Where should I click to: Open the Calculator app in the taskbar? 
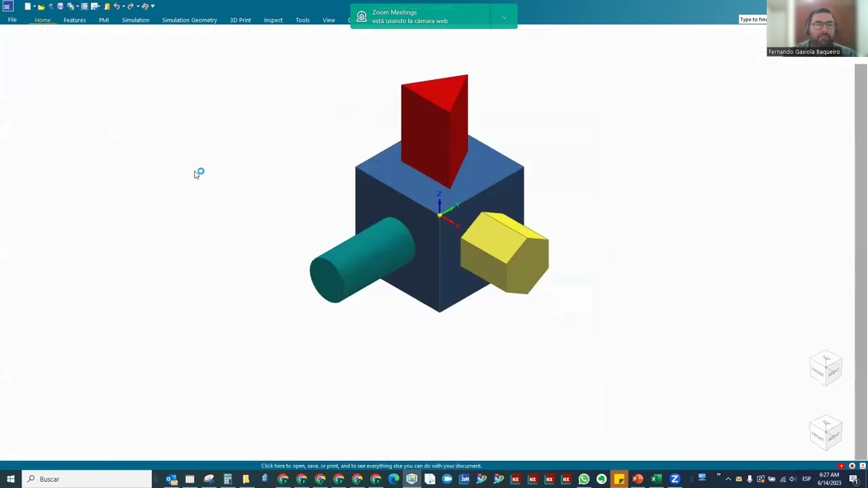tap(228, 479)
